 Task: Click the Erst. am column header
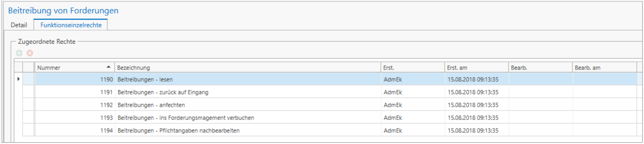[x=477, y=67]
